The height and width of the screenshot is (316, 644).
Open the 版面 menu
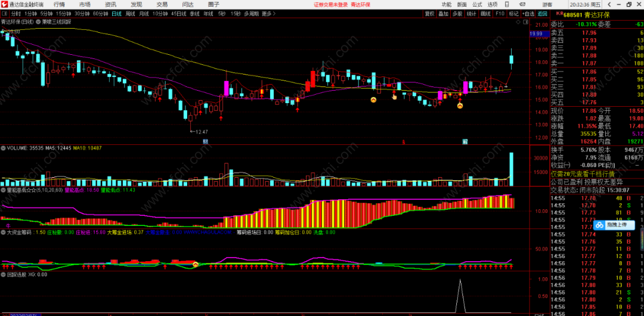click(462, 5)
